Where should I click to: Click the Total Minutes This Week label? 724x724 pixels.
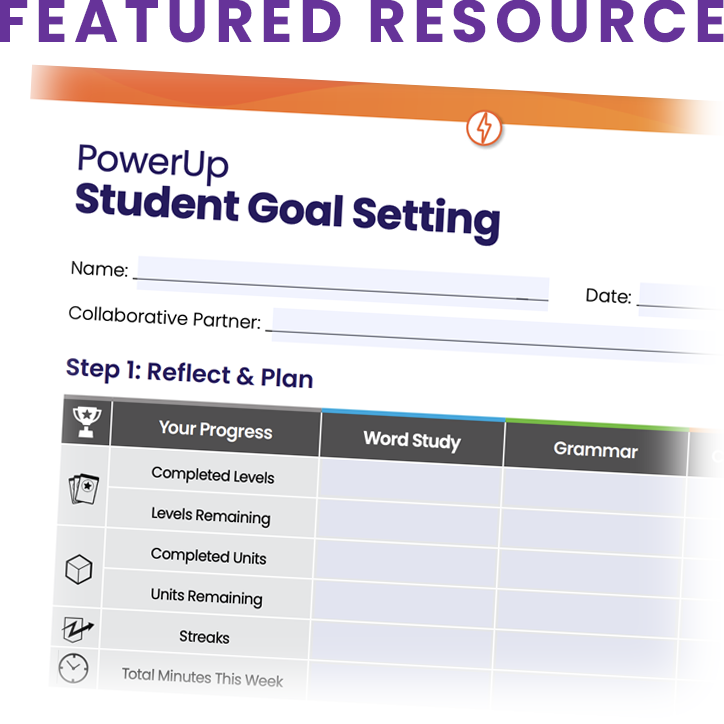click(202, 677)
